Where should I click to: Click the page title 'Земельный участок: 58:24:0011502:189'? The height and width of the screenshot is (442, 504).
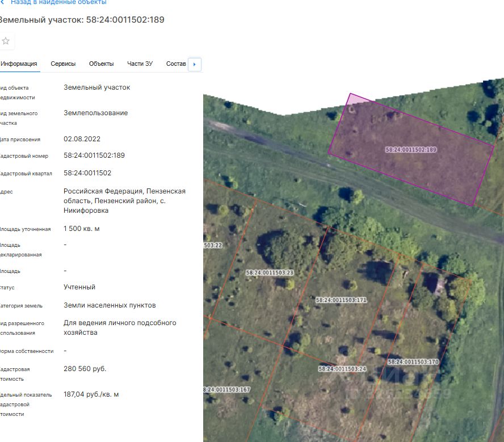[82, 20]
